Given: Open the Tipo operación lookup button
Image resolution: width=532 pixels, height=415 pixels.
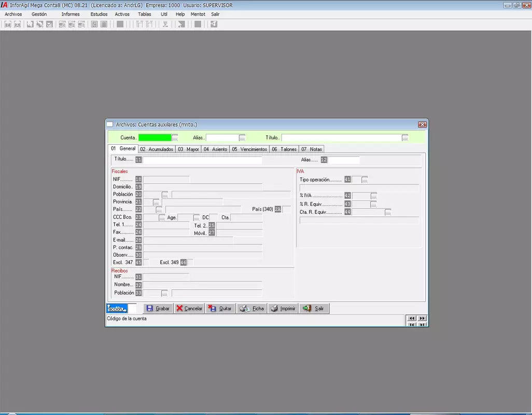Looking at the screenshot, I should pos(365,180).
